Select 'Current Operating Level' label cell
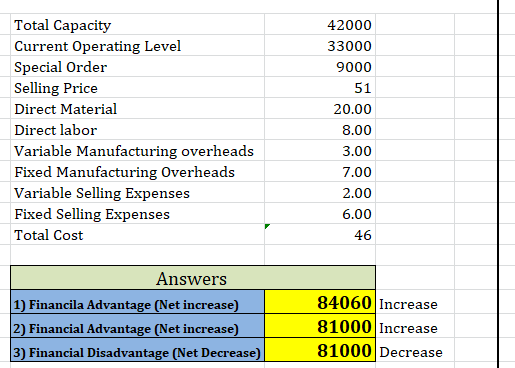Viewport: 515px width, 368px height. (137, 45)
